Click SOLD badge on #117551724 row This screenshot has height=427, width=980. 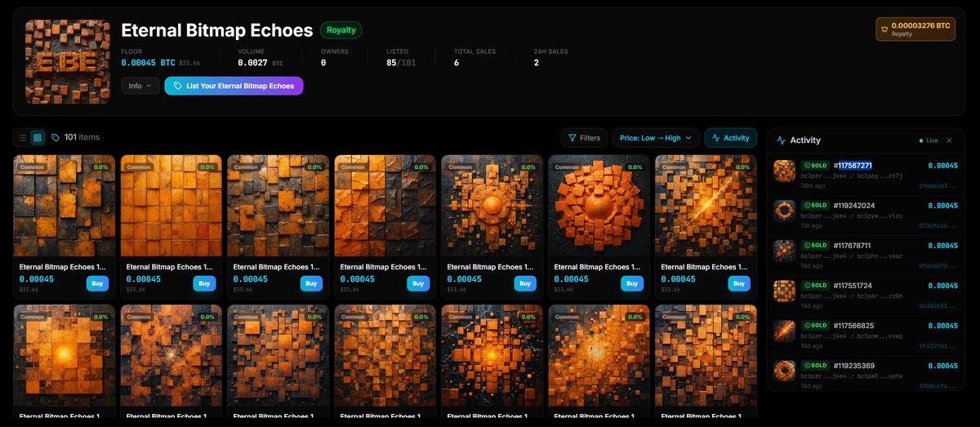(x=816, y=285)
